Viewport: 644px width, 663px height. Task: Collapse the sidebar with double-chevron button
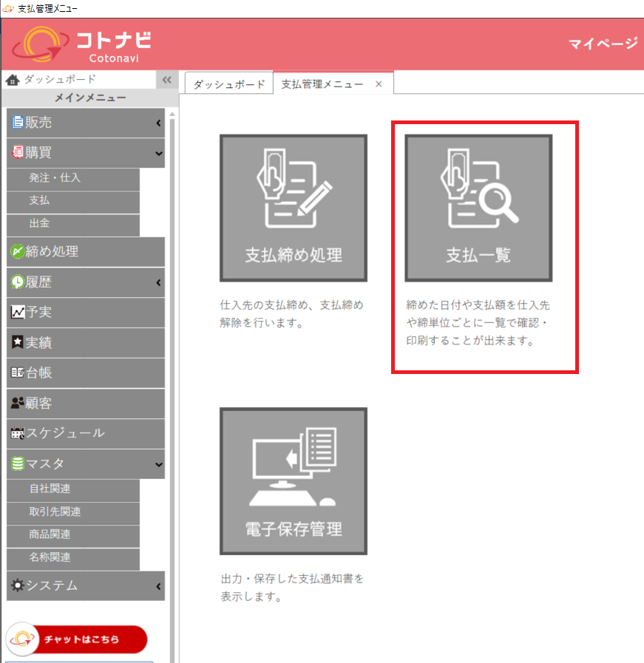166,81
